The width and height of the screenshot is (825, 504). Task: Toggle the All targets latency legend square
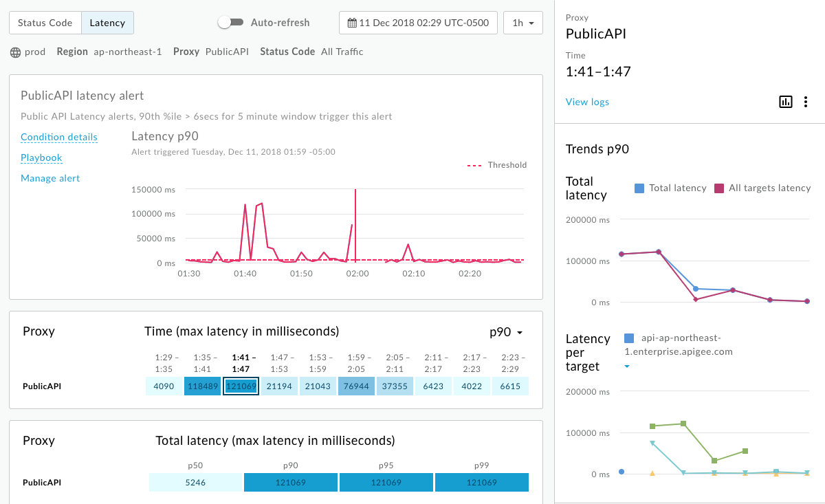click(719, 188)
